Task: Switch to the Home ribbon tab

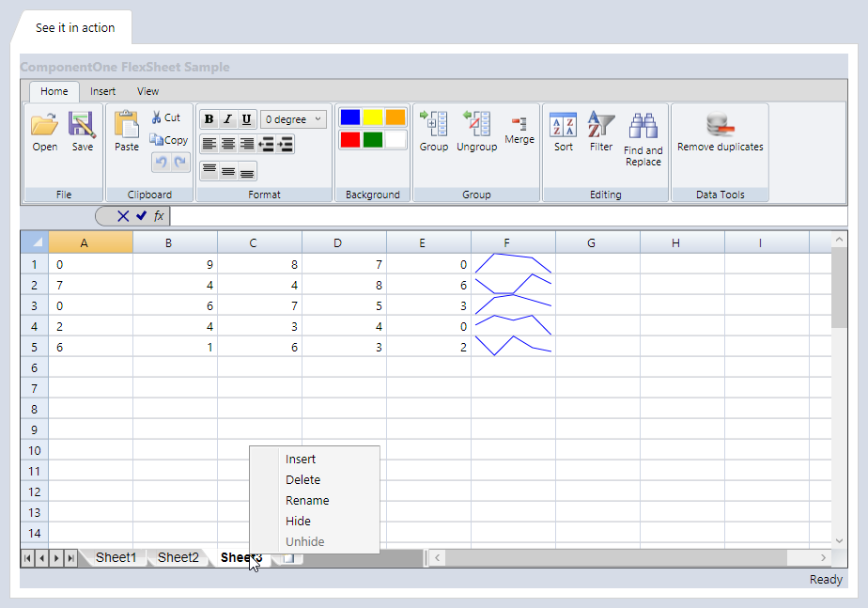Action: (x=54, y=91)
